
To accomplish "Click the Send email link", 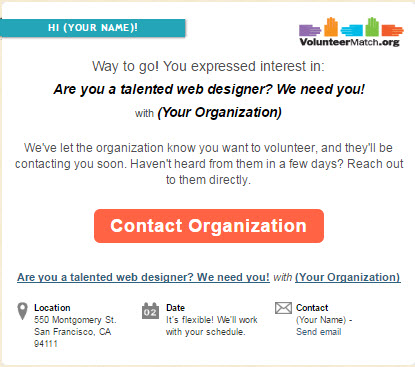I will [319, 332].
